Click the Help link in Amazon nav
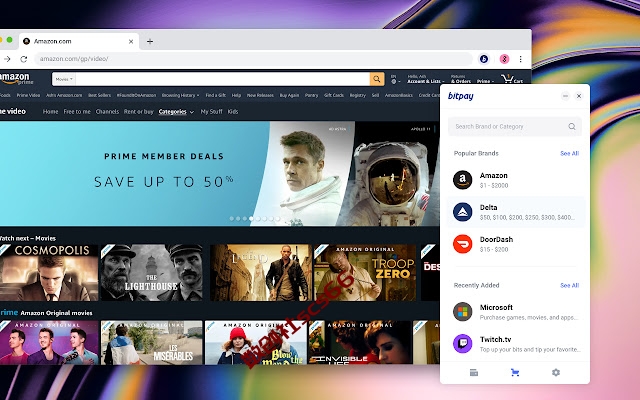 pyautogui.click(x=236, y=95)
